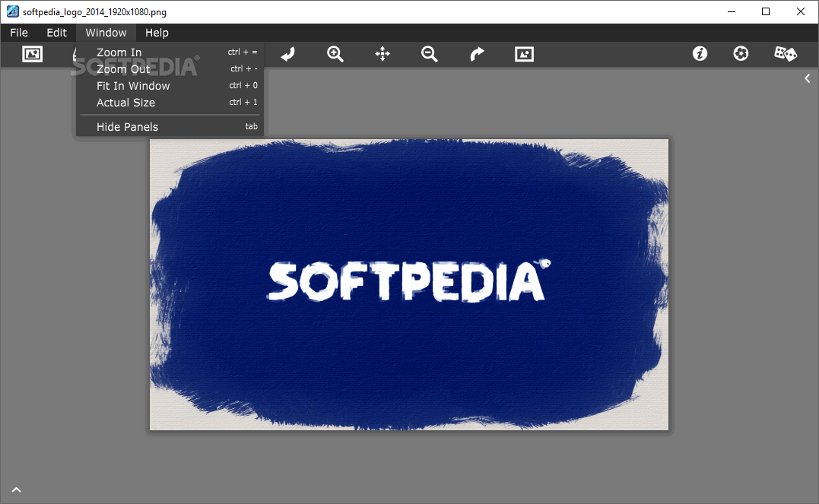819x504 pixels.
Task: Close the application window
Action: click(800, 11)
